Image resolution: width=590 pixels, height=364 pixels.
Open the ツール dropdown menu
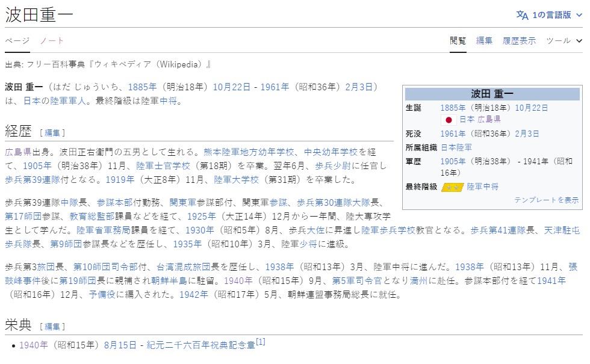tap(564, 41)
